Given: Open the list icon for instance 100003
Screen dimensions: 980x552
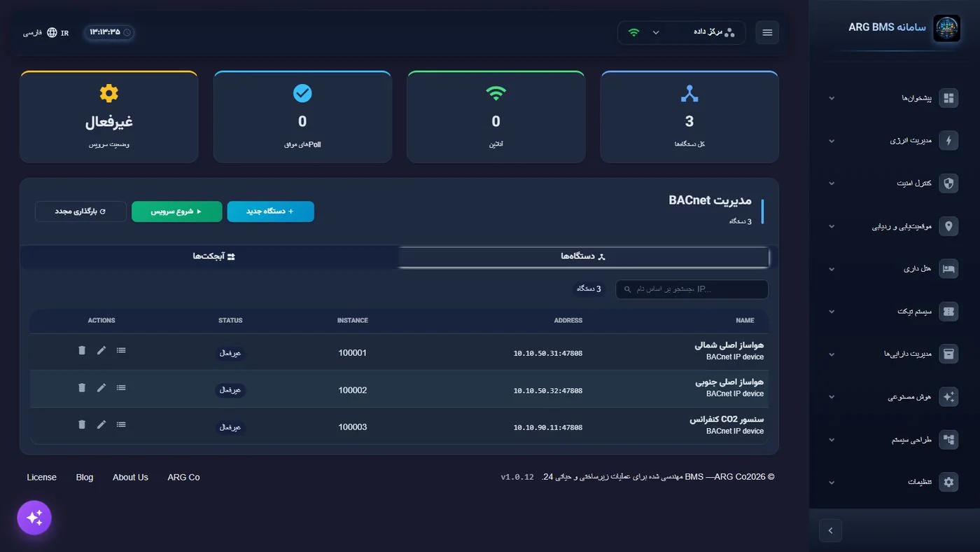Looking at the screenshot, I should click(x=121, y=424).
